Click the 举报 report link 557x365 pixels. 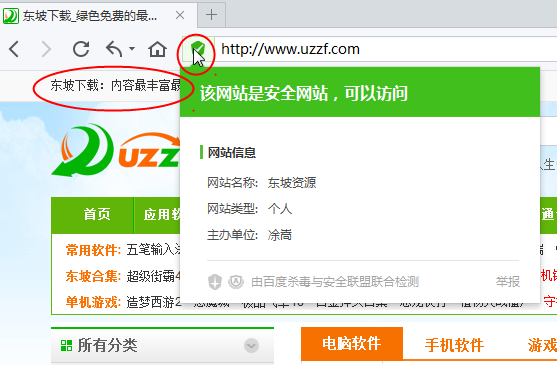[x=508, y=282]
